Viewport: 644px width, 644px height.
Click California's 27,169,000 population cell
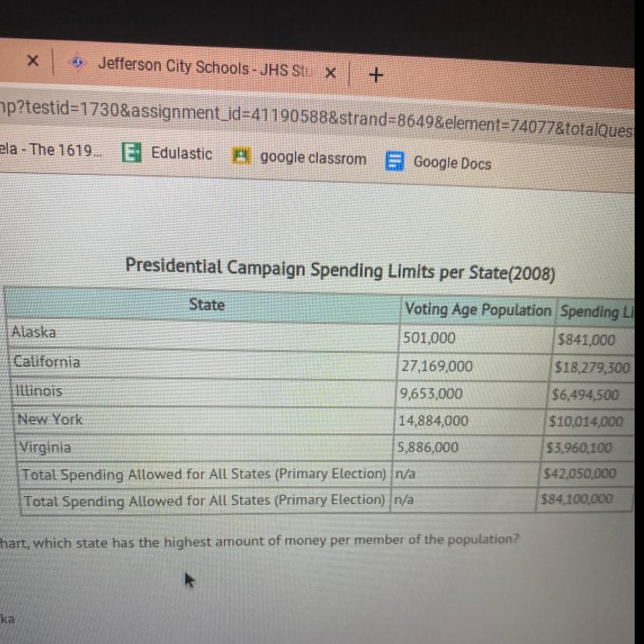click(436, 366)
